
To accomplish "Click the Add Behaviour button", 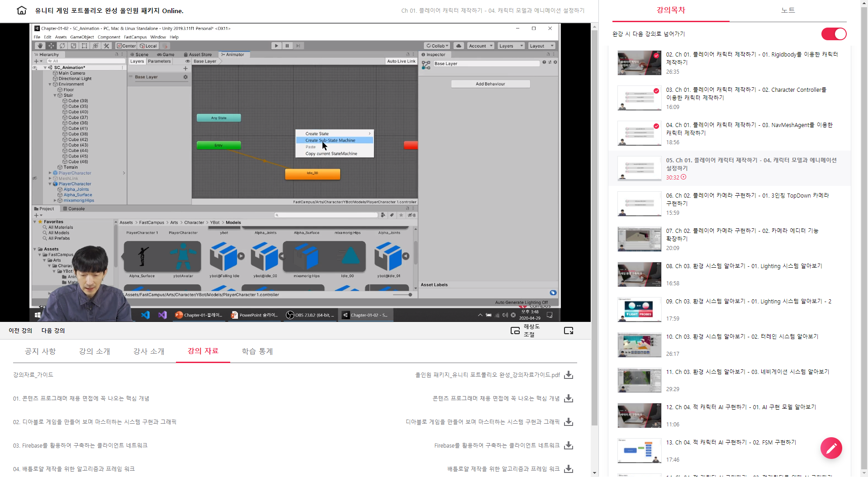I will (x=490, y=84).
